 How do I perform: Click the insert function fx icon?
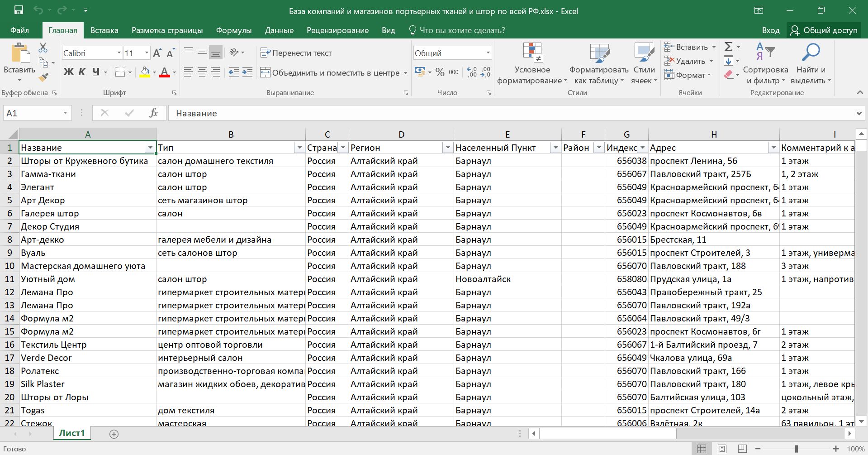[x=153, y=113]
